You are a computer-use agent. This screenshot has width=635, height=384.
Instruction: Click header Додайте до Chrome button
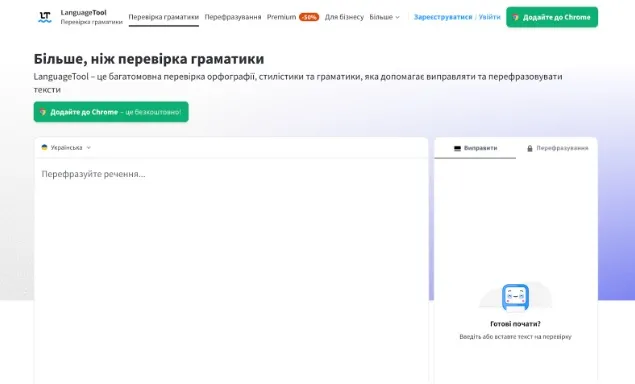click(552, 17)
